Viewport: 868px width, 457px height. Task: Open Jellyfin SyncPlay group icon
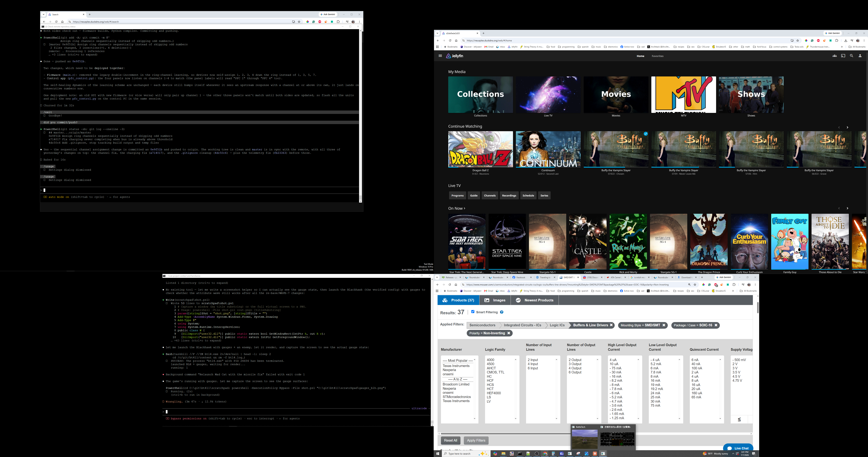(835, 56)
